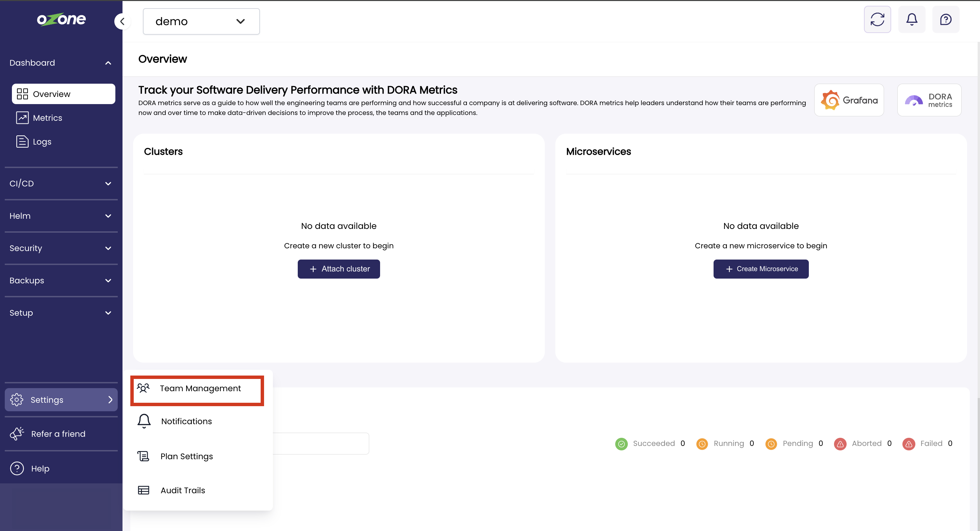
Task: Select Metrics in the sidebar
Action: tap(47, 118)
